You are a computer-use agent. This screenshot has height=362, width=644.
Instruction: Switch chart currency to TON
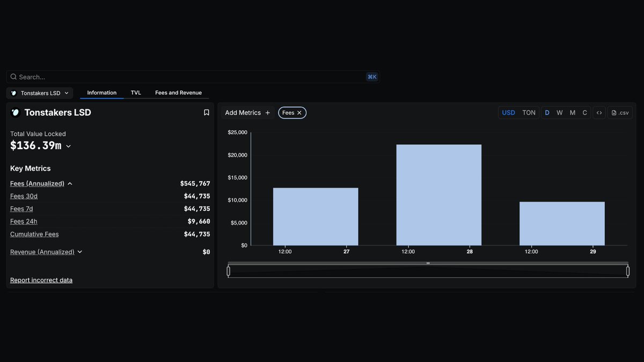click(x=529, y=113)
